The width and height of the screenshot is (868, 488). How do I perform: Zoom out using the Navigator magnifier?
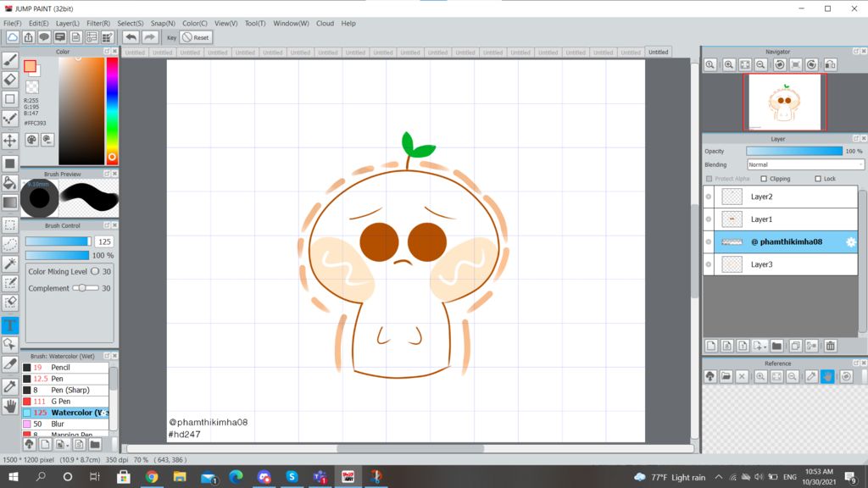761,64
